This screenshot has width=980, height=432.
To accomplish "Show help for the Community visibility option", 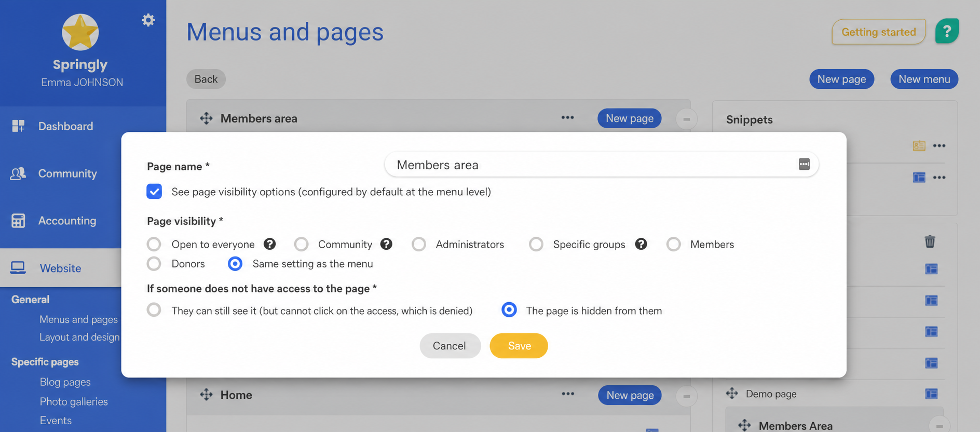I will pos(386,244).
